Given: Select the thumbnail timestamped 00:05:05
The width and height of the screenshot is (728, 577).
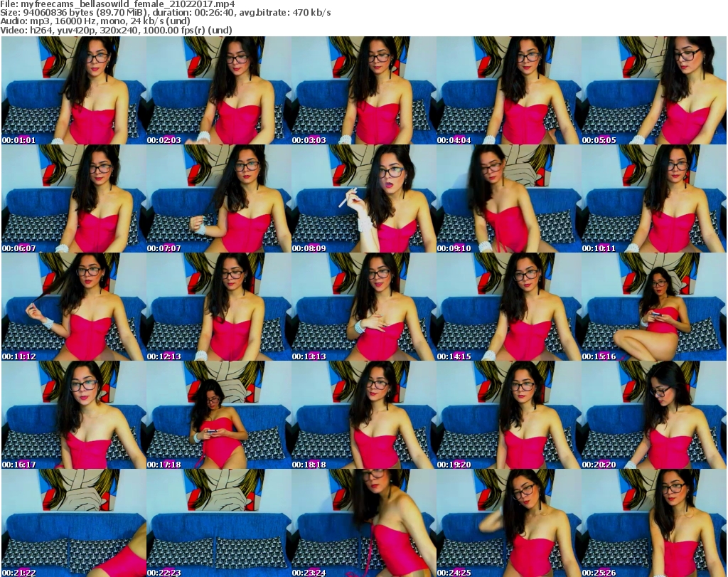Looking at the screenshot, I should point(654,90).
